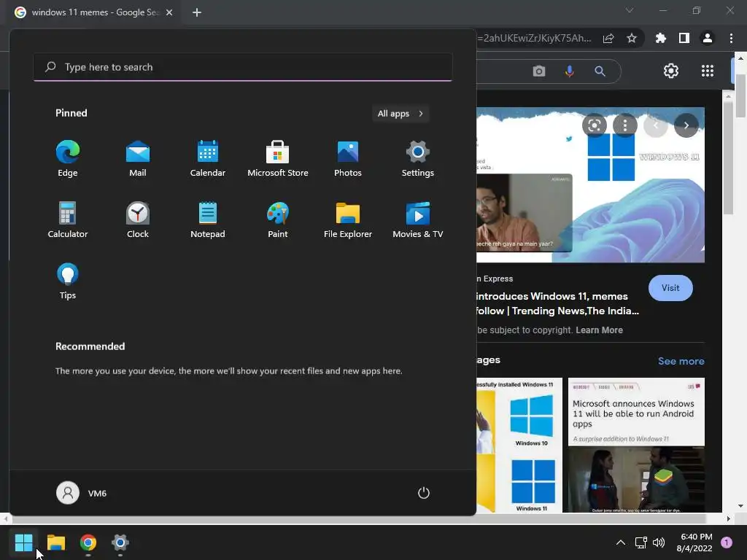Open the volume tray icon
Screen dimensions: 747x560
click(659, 542)
